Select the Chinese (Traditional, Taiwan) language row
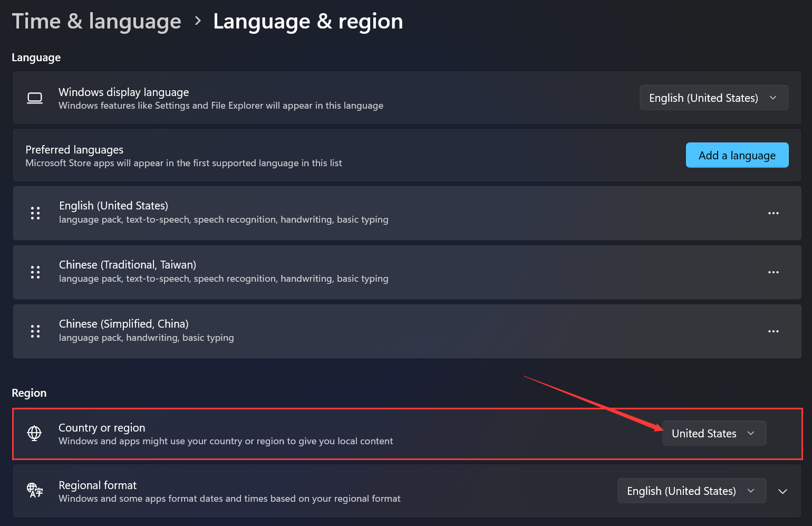Image resolution: width=812 pixels, height=526 pixels. (x=407, y=272)
